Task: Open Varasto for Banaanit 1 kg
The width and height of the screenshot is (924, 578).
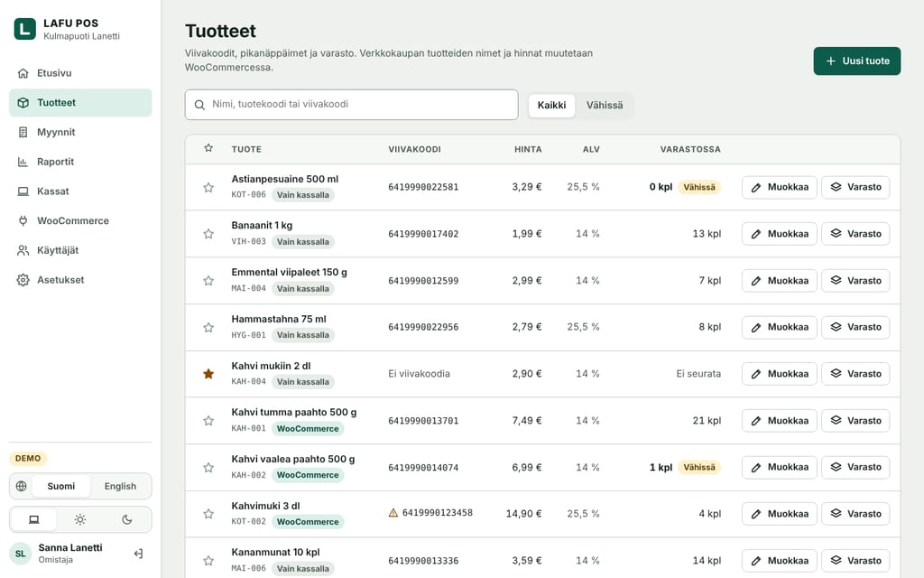Action: (855, 234)
